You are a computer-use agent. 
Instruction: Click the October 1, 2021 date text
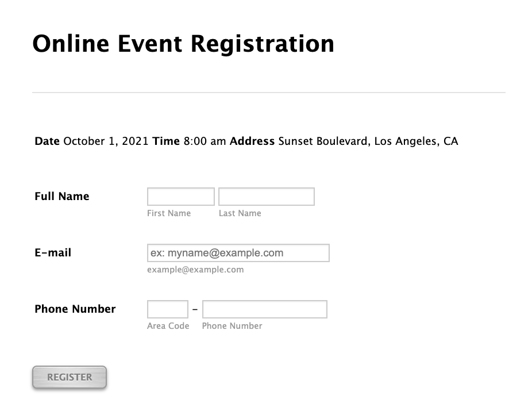106,141
